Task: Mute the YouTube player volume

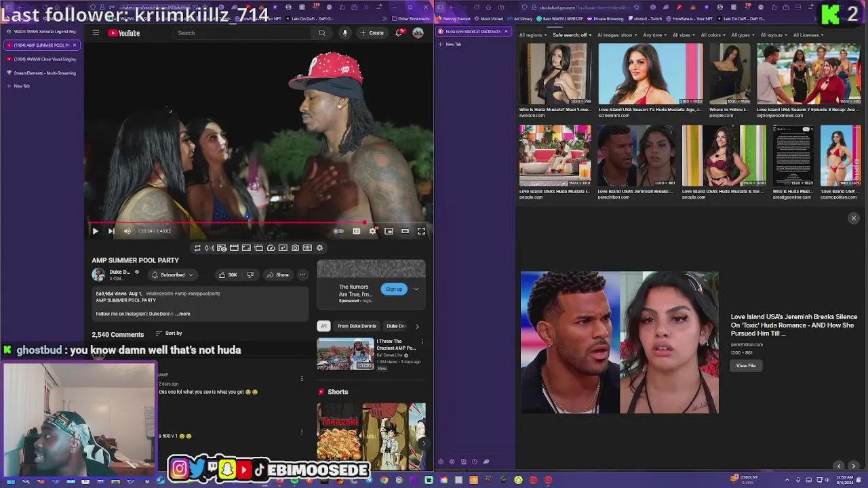Action: click(127, 231)
